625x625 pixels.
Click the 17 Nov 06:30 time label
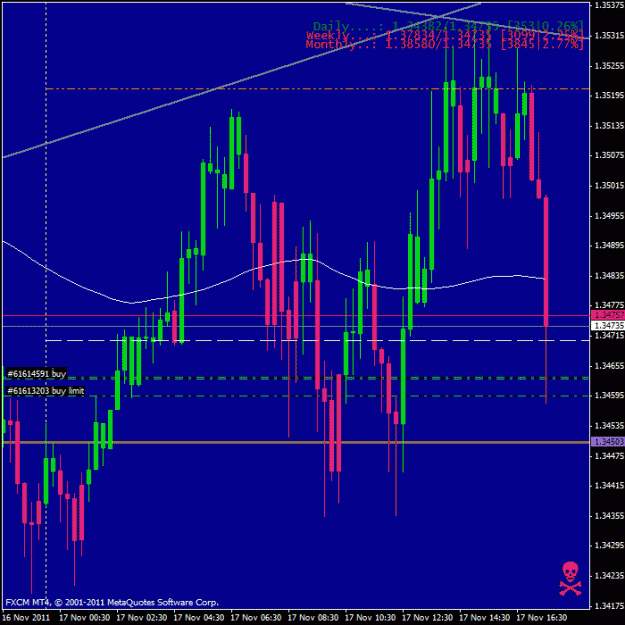click(256, 618)
